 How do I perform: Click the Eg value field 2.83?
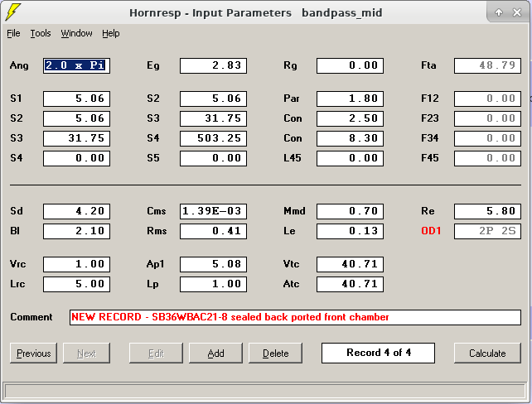point(213,65)
